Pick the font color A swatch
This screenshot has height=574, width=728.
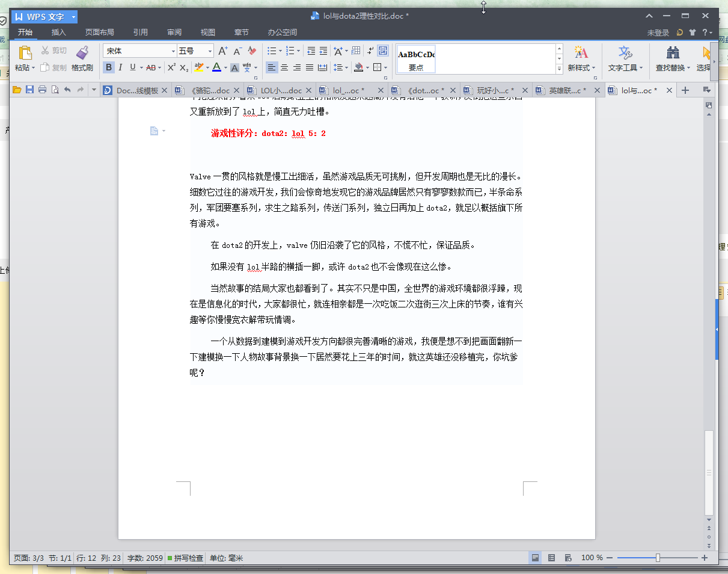point(216,67)
